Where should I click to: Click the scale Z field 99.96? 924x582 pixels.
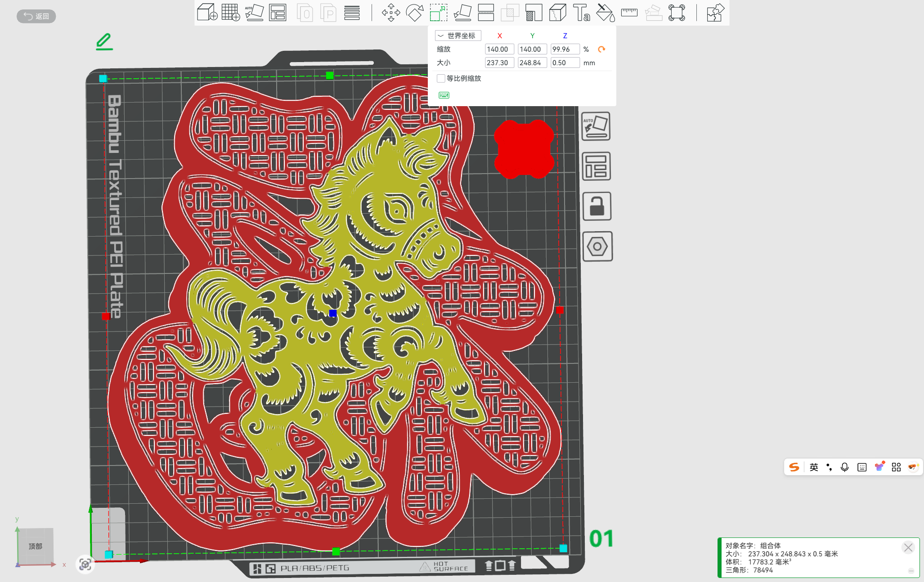click(x=565, y=49)
